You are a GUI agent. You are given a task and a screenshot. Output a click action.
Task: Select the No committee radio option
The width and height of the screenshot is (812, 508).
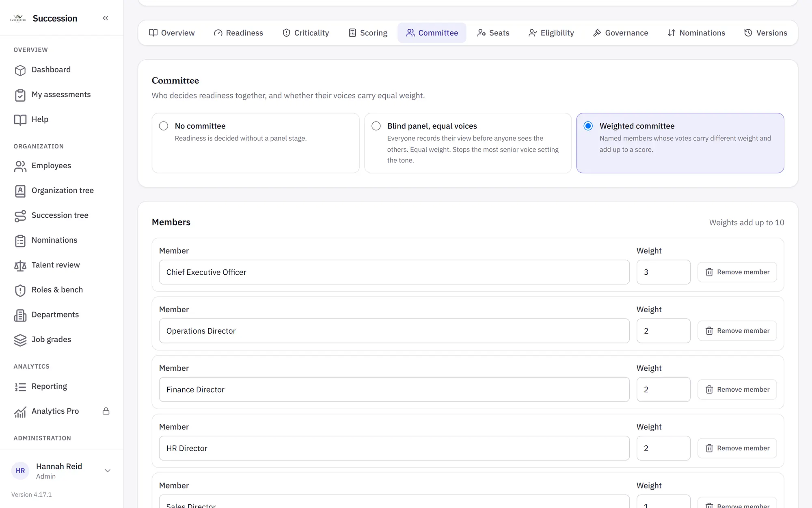[164, 126]
